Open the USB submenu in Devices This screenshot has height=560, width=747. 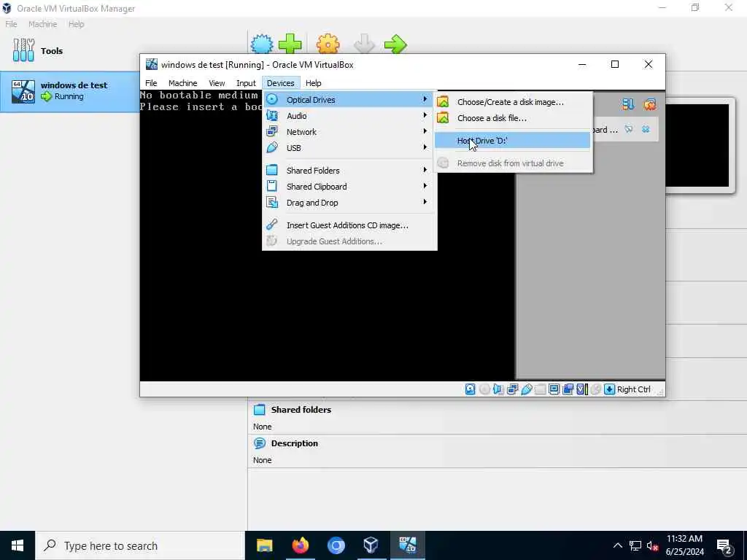(x=349, y=148)
